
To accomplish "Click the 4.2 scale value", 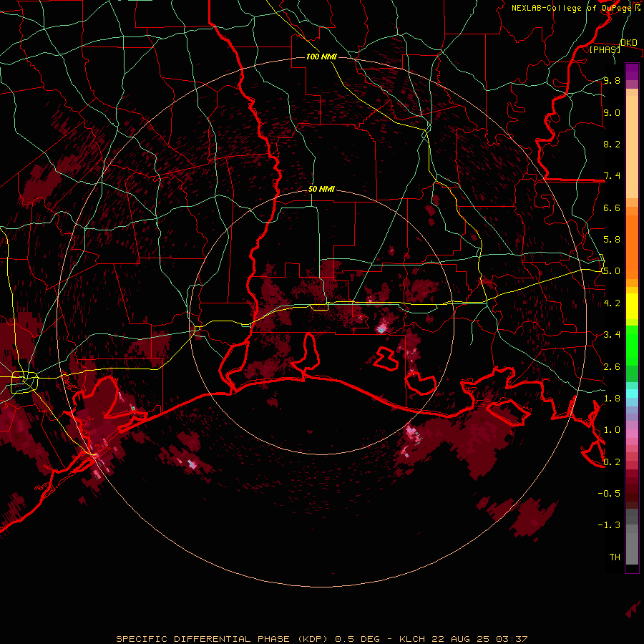I will (x=612, y=303).
